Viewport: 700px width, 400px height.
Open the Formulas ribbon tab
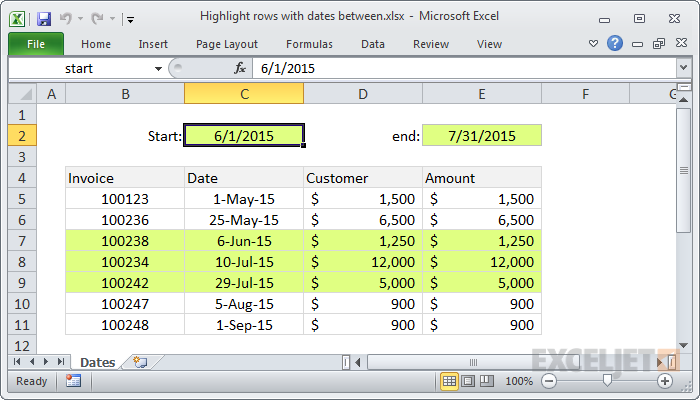click(x=309, y=44)
